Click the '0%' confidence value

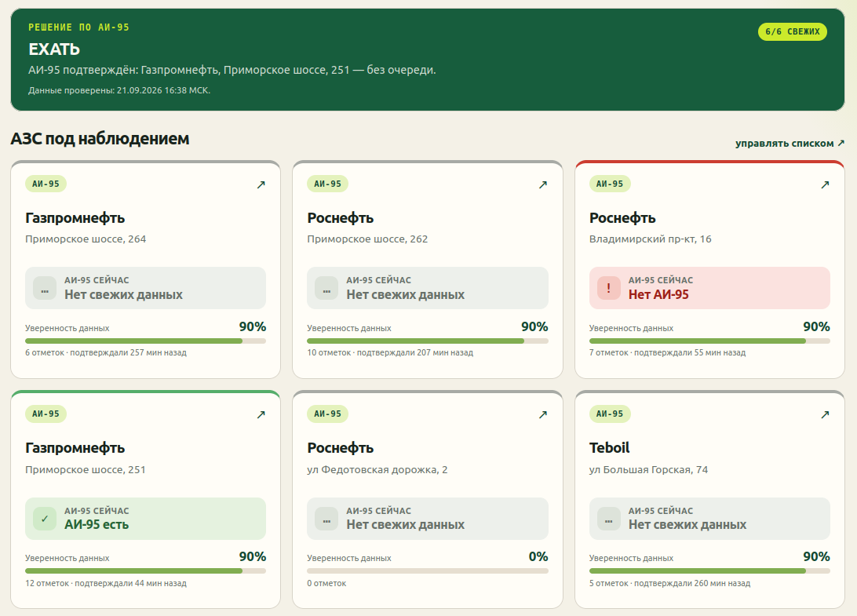(x=538, y=556)
